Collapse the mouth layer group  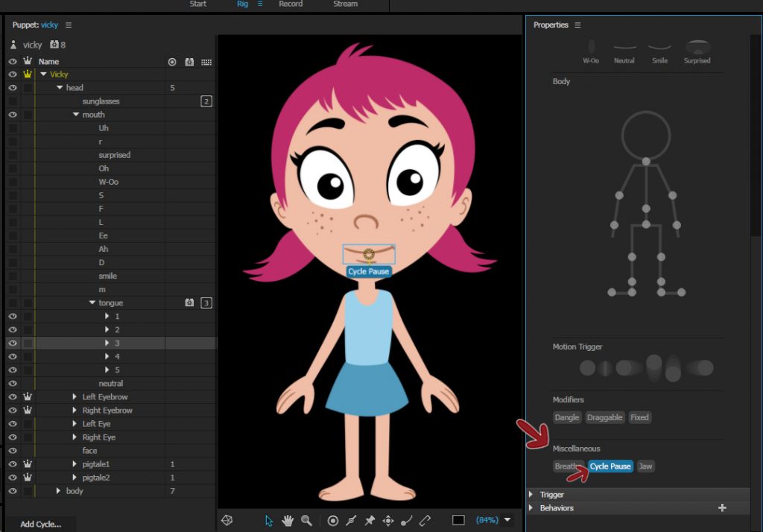[x=74, y=114]
